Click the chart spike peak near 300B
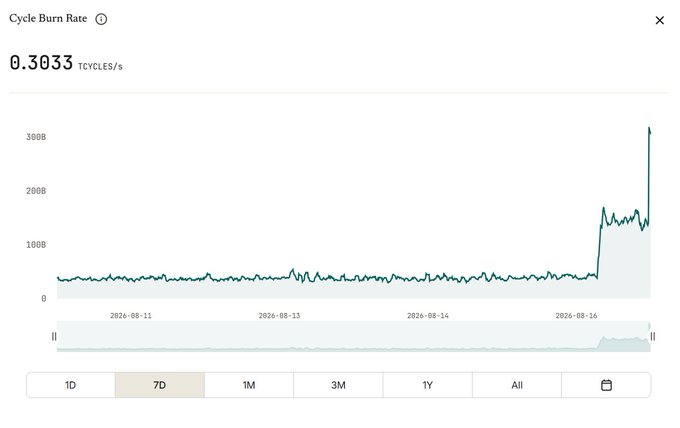This screenshot has width=680, height=428. 649,128
